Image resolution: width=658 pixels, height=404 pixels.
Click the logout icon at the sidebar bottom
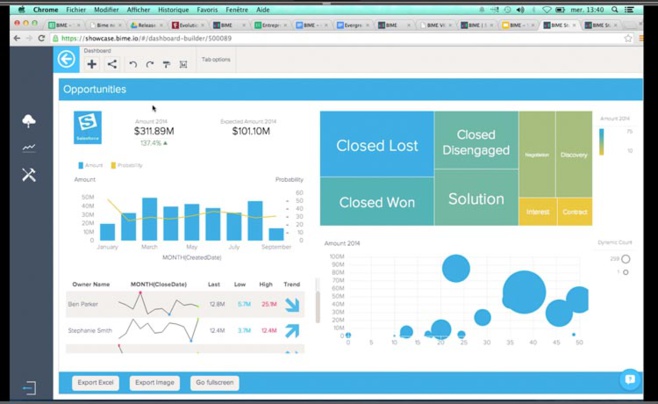pyautogui.click(x=29, y=388)
